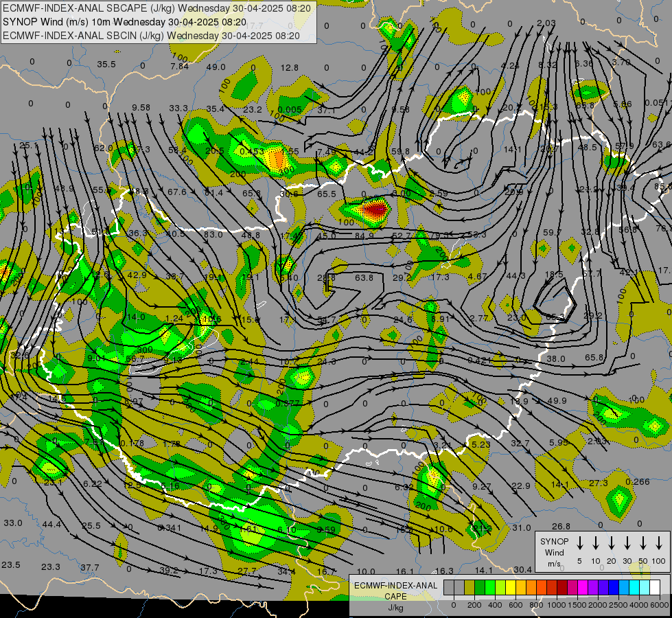Click the map value 30.4

(522, 569)
